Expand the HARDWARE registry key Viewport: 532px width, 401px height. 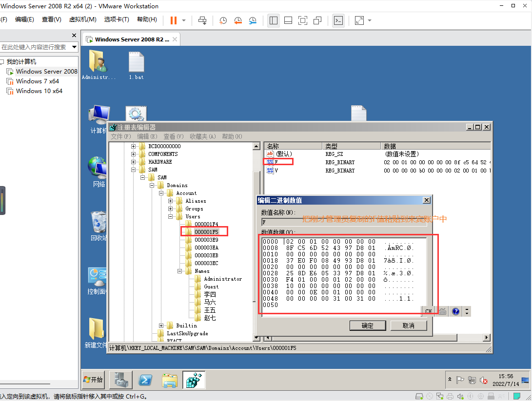pyautogui.click(x=133, y=162)
